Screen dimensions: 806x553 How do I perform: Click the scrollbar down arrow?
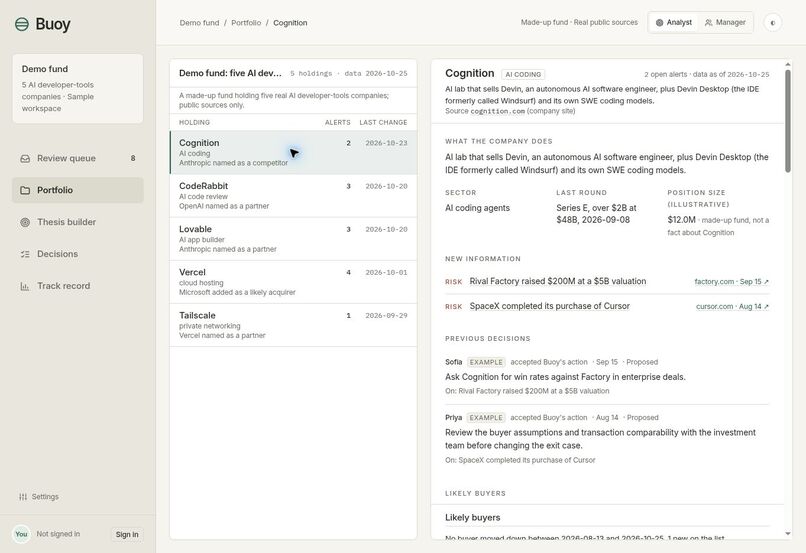click(x=788, y=534)
